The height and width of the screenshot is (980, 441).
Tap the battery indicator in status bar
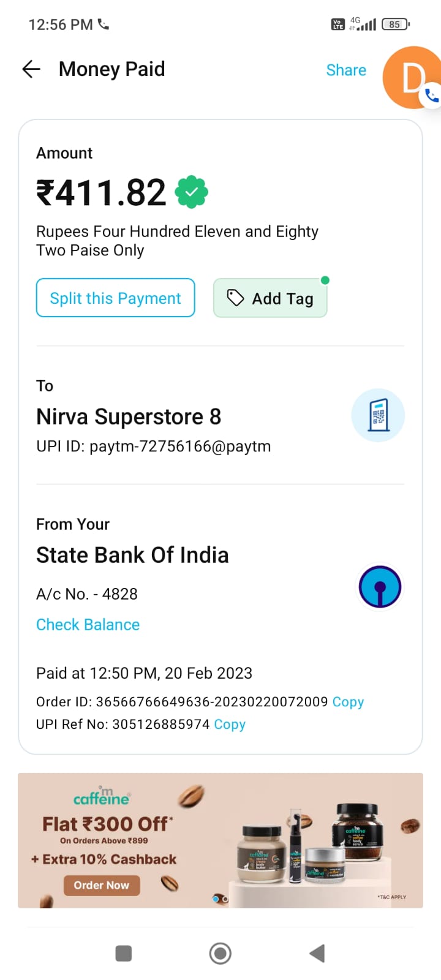(395, 24)
